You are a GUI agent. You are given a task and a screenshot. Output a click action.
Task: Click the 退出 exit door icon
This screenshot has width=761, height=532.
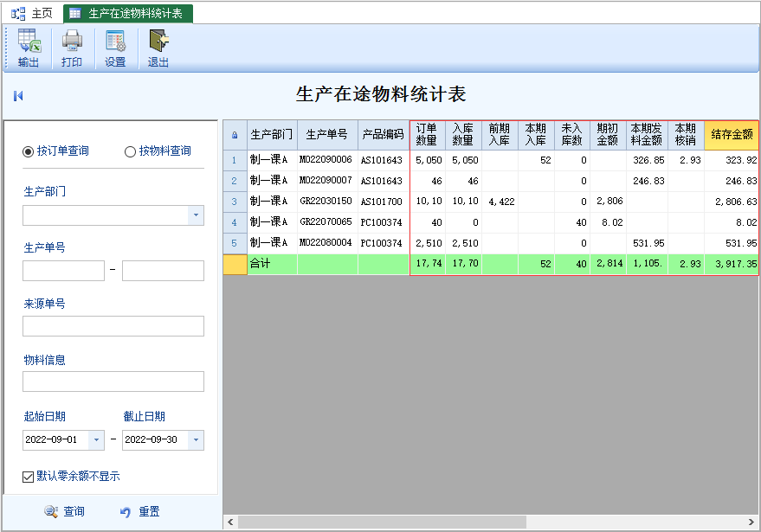coord(158,48)
